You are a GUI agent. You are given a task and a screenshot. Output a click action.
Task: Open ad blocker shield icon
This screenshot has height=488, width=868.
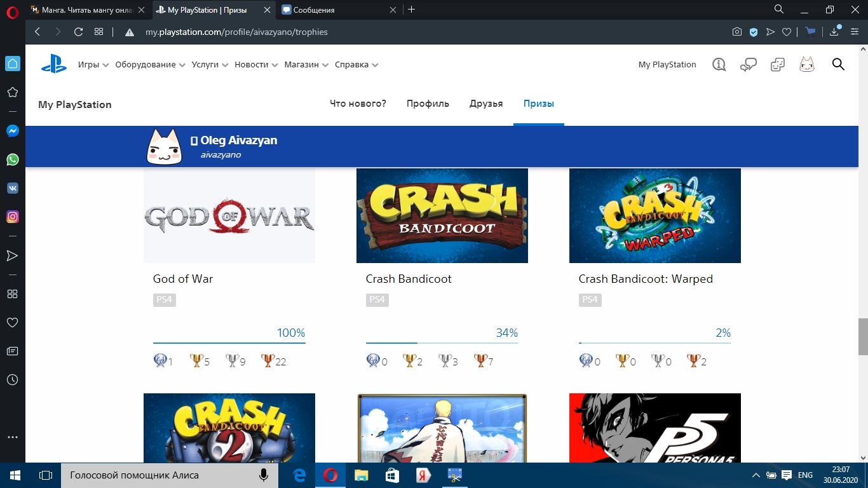[x=754, y=32]
